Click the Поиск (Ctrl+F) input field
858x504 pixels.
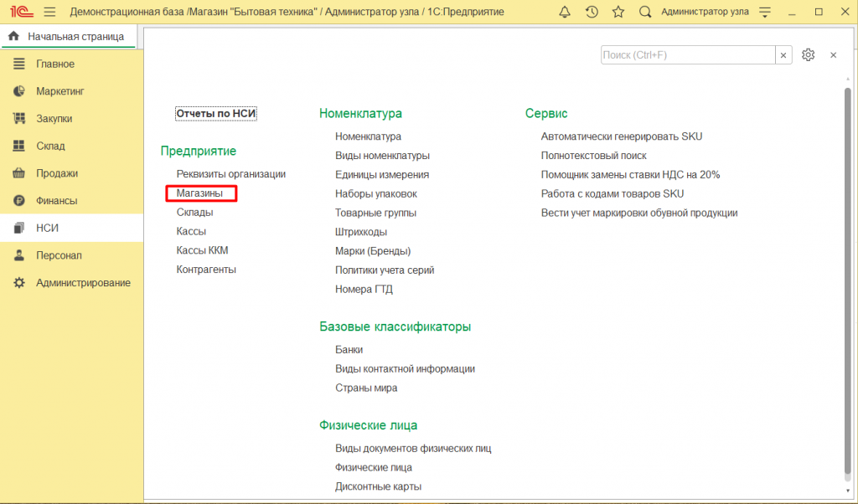tap(687, 55)
